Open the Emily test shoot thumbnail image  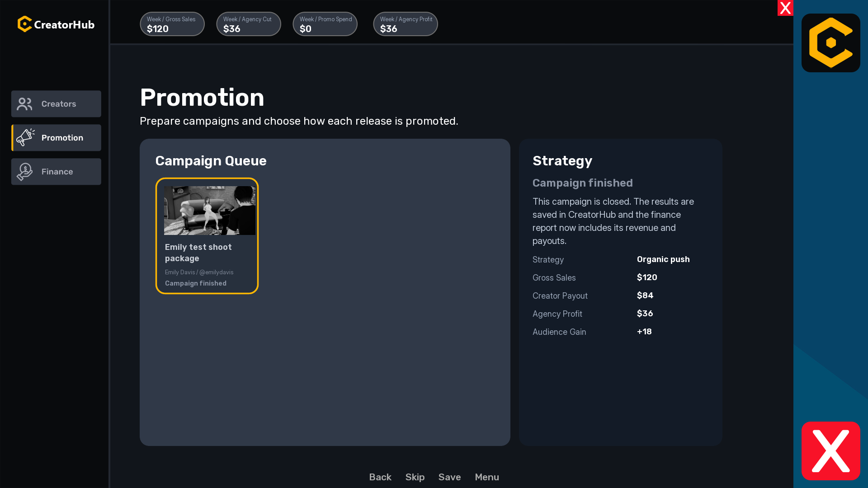(210, 211)
